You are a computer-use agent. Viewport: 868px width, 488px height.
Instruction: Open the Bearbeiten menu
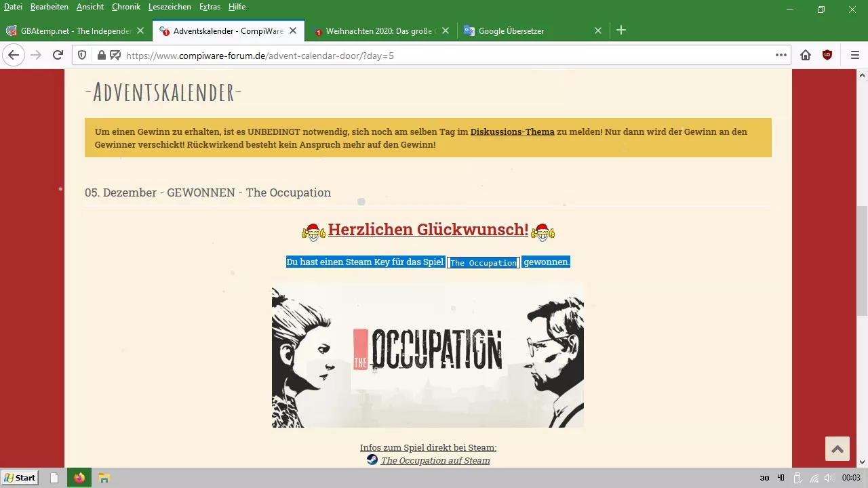[x=50, y=7]
